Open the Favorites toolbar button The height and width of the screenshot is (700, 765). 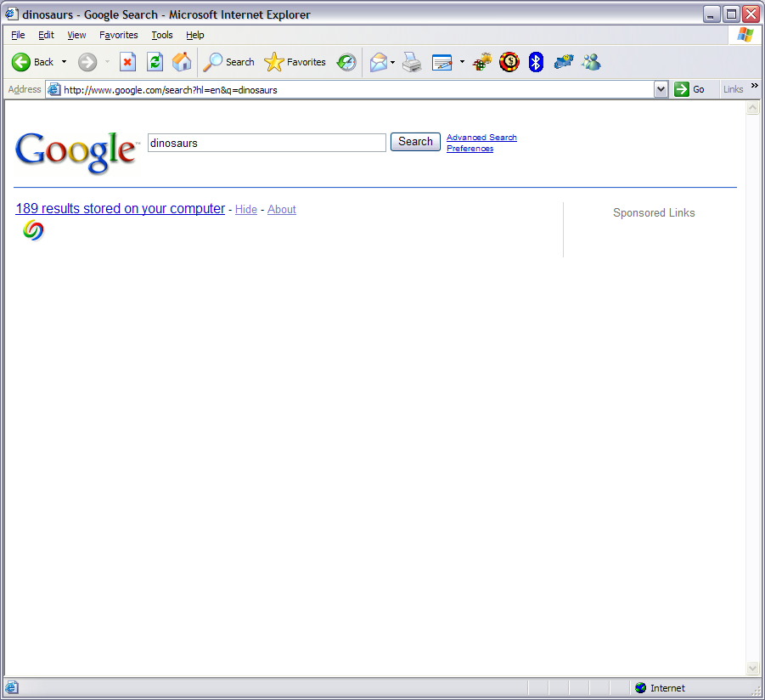pyautogui.click(x=295, y=62)
